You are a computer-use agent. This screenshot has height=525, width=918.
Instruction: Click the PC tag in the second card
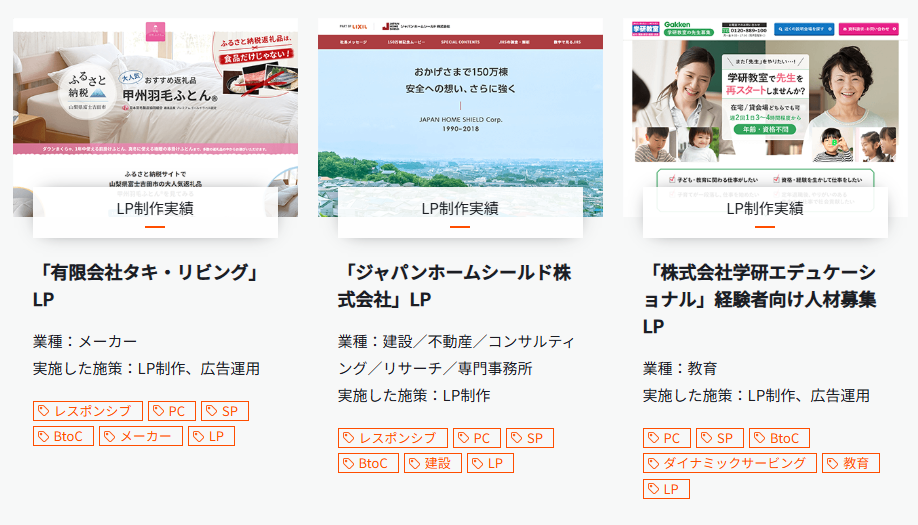pos(477,438)
